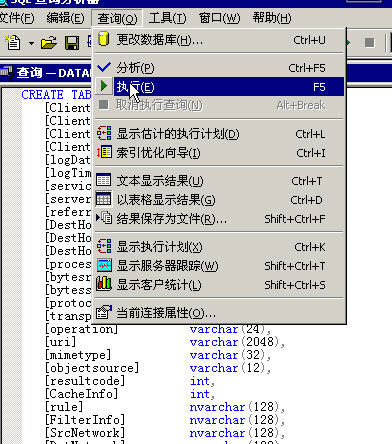Click inside the SQL editor on [uri] line
Image resolution: width=392 pixels, height=444 pixels.
[61, 342]
